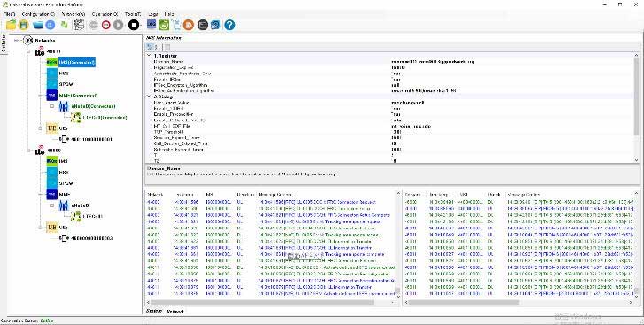Click the grey play toolbar button
Viewport: 644px width, 325px height.
[119, 25]
